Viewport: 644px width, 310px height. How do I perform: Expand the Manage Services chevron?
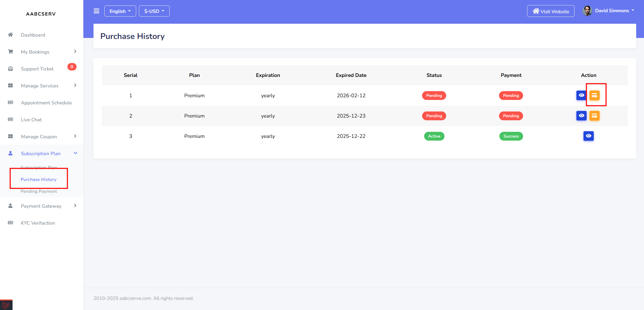point(75,85)
